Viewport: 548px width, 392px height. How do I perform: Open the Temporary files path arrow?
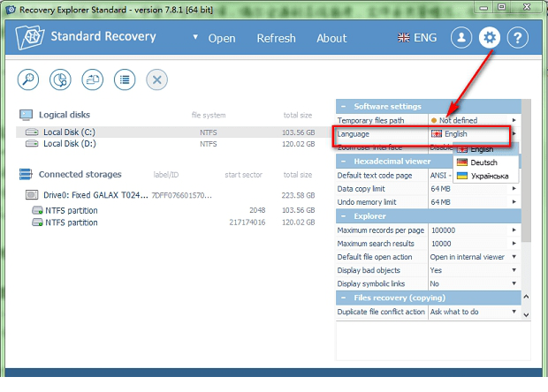click(514, 120)
